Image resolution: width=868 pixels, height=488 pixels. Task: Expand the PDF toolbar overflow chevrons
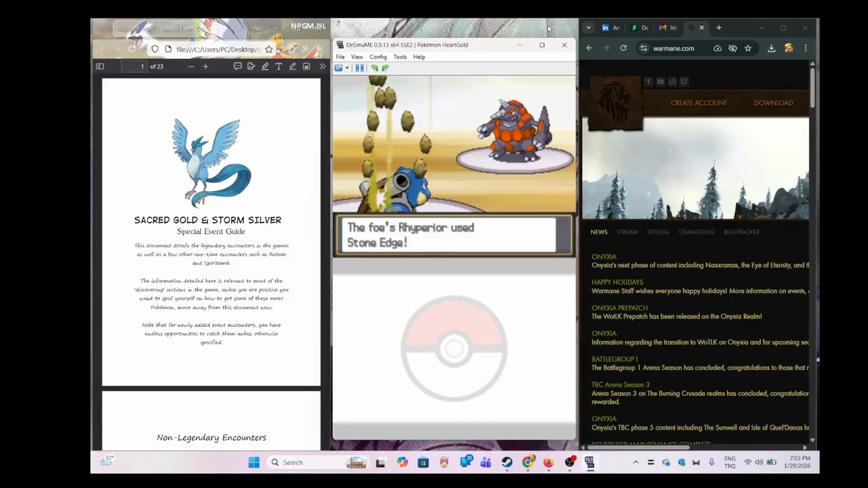(322, 66)
